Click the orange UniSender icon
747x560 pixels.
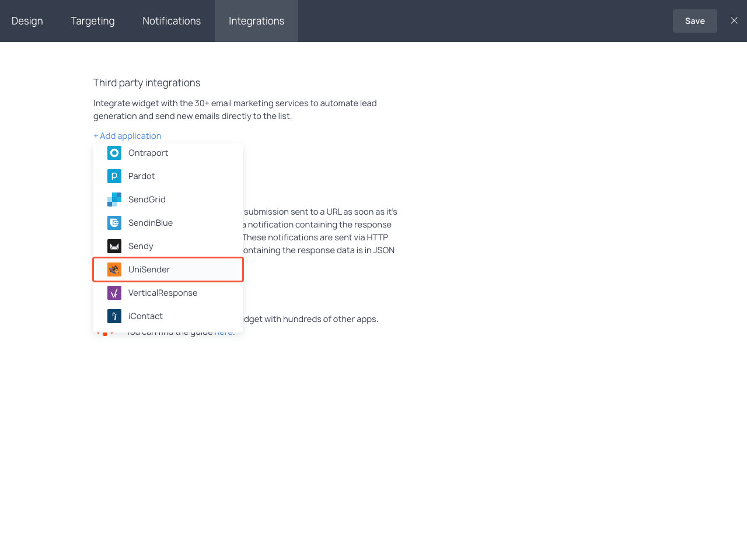click(x=114, y=269)
